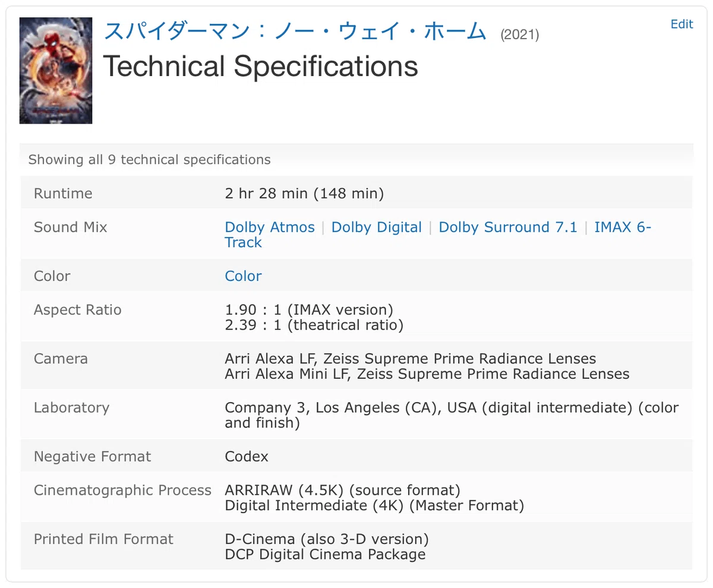Click the 1.90 : 1 IMAX version text
Image resolution: width=713 pixels, height=588 pixels.
pos(309,309)
